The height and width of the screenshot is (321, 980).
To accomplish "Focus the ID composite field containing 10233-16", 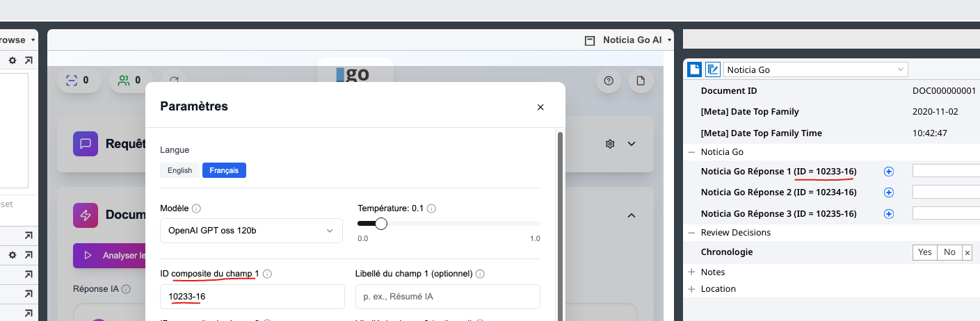I will pos(252,297).
